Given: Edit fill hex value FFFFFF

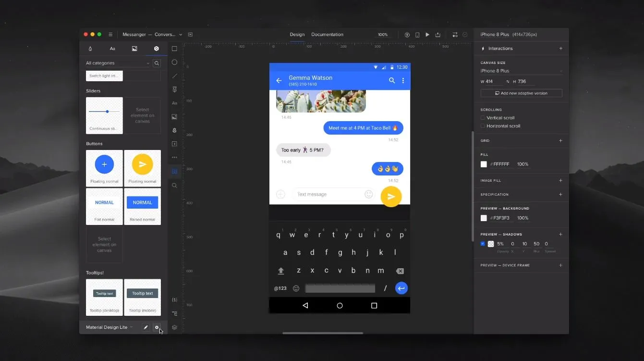Looking at the screenshot, I should (501, 164).
